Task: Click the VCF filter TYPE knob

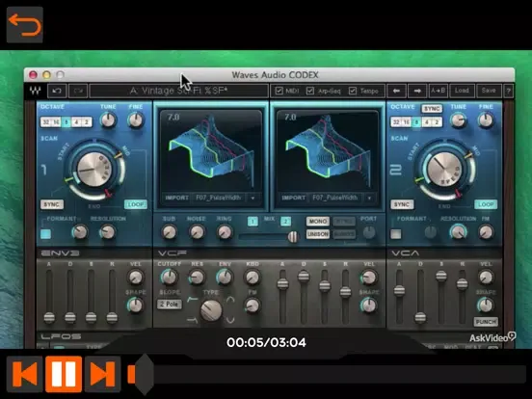Action: 211,310
